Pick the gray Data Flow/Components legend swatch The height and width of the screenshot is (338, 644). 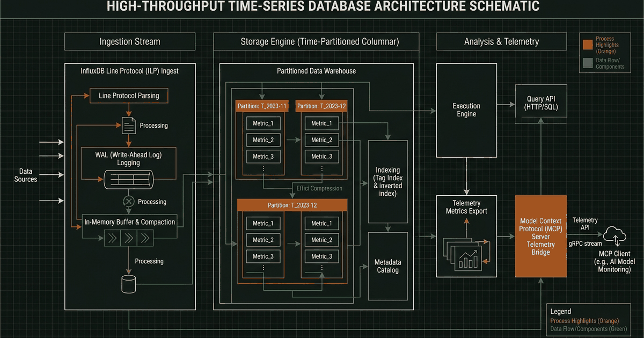[x=588, y=63]
